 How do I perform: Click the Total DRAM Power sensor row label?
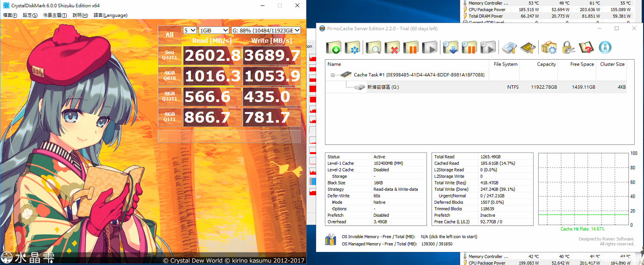[486, 16]
